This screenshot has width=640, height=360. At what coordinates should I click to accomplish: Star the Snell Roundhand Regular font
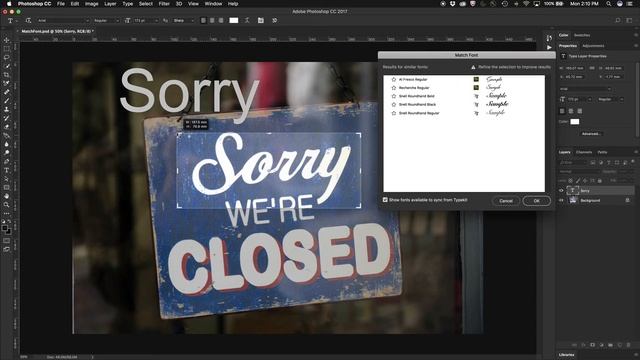[393, 113]
